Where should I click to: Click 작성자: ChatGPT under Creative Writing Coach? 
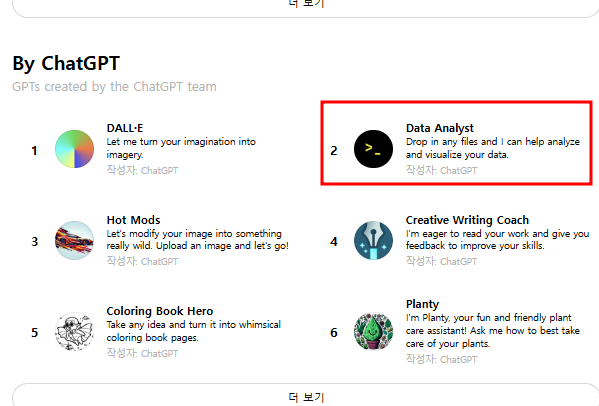pyautogui.click(x=442, y=261)
